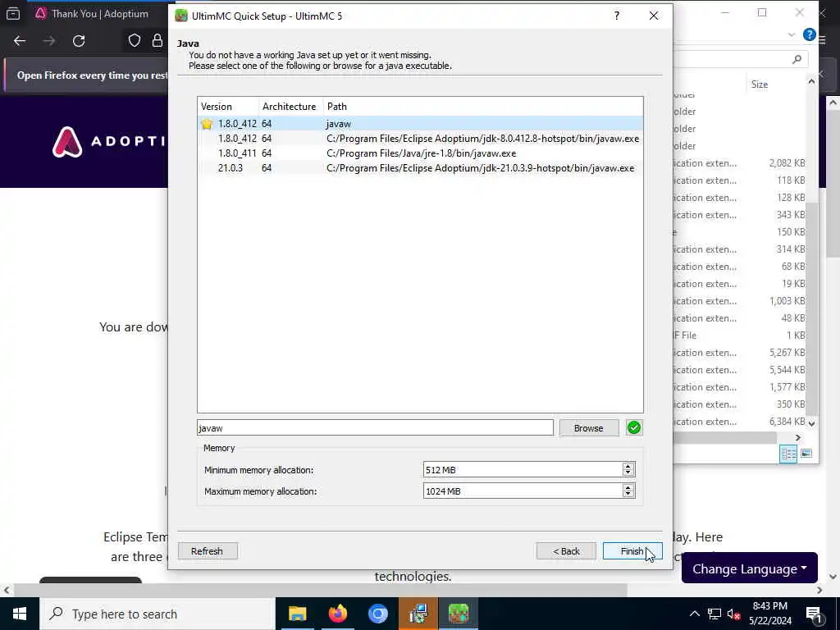This screenshot has width=840, height=630.
Task: Click the 512 MiB minimum memory field
Action: click(523, 470)
